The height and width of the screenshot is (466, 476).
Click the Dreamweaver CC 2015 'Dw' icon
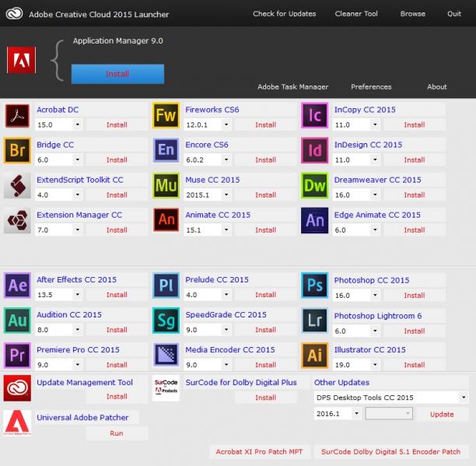tap(315, 185)
